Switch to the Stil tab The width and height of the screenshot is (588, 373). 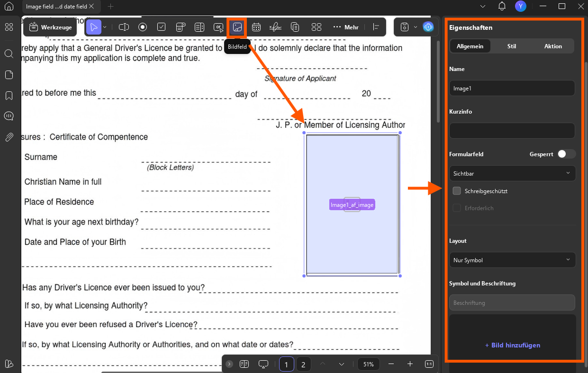[x=512, y=46]
